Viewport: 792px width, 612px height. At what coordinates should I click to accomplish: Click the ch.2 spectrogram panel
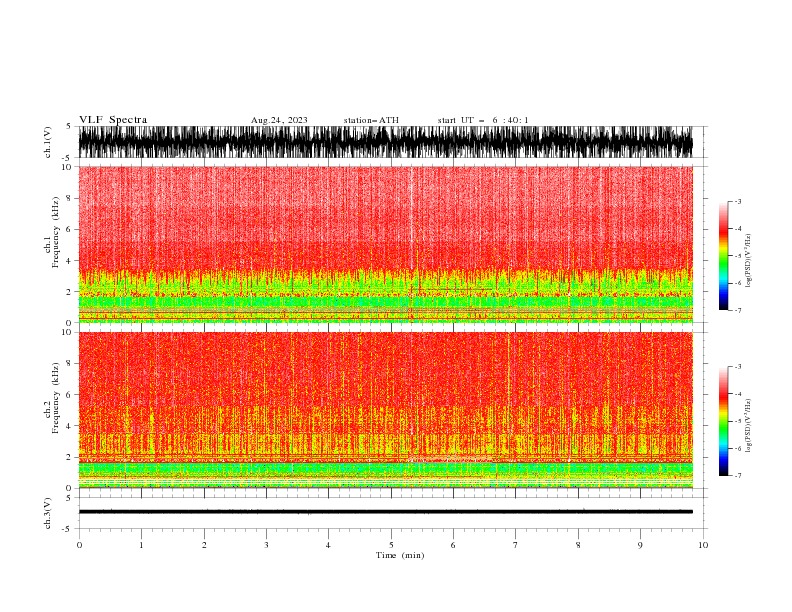385,410
